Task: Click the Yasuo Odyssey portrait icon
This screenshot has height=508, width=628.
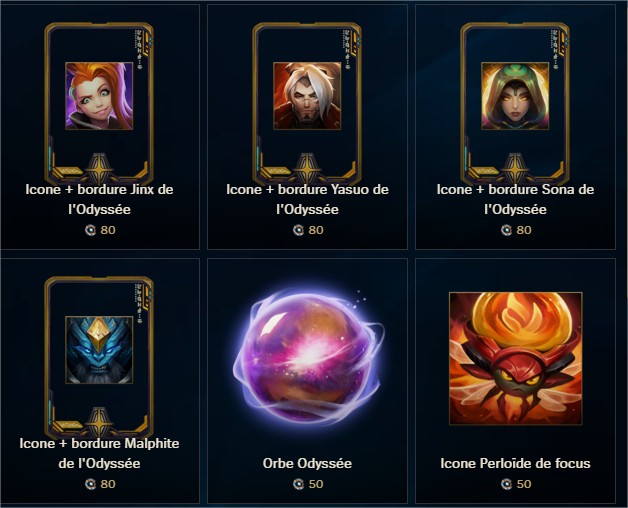Action: 307,96
